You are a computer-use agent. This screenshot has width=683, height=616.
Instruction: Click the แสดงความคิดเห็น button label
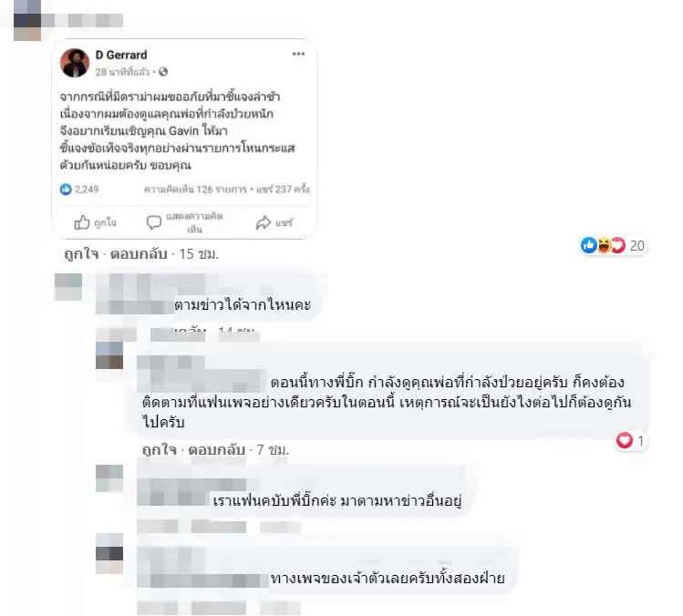click(194, 222)
